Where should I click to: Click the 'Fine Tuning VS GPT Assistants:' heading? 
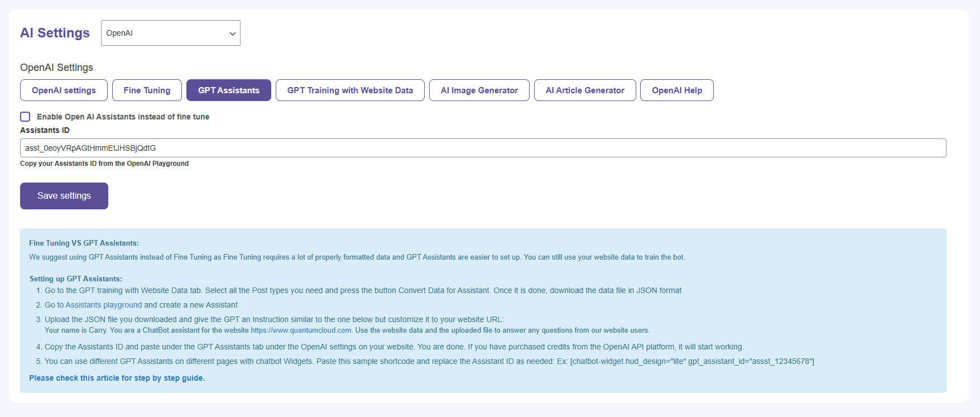[84, 243]
